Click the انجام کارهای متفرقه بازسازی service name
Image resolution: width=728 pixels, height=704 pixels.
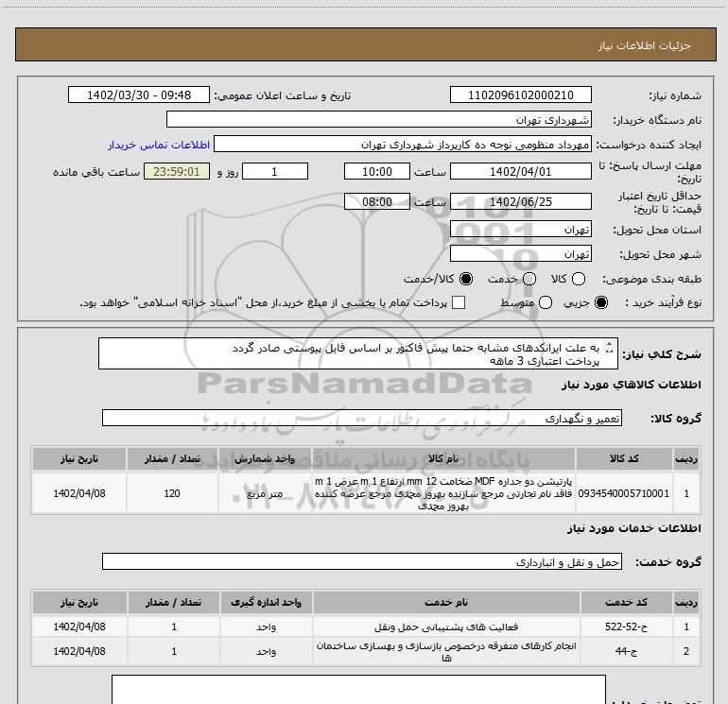446,651
